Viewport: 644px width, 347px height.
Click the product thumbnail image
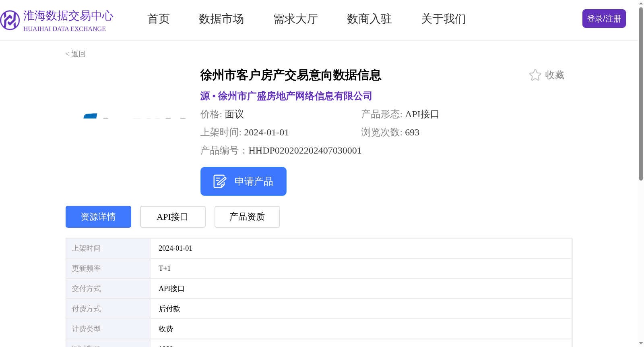pos(129,117)
